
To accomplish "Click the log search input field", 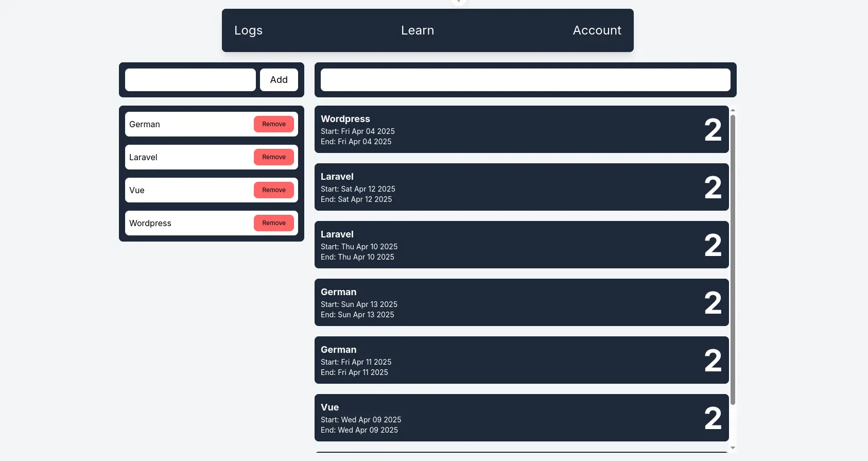I will tap(526, 80).
